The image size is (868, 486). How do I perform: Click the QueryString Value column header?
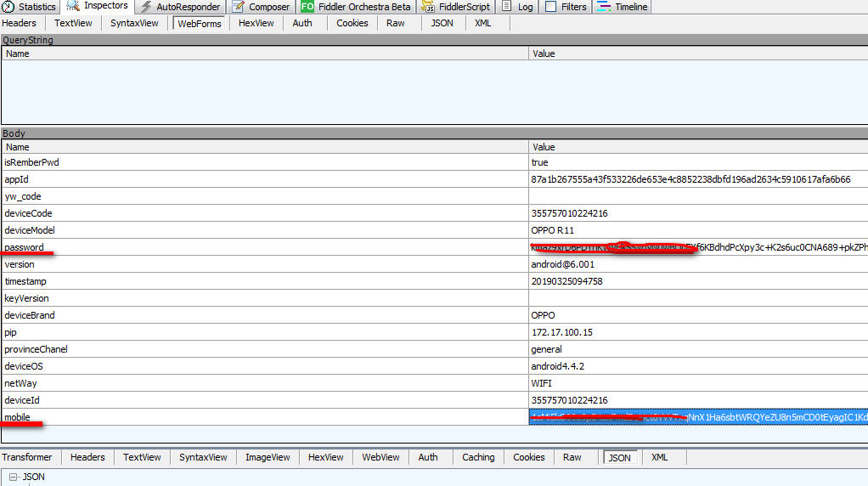click(x=698, y=54)
